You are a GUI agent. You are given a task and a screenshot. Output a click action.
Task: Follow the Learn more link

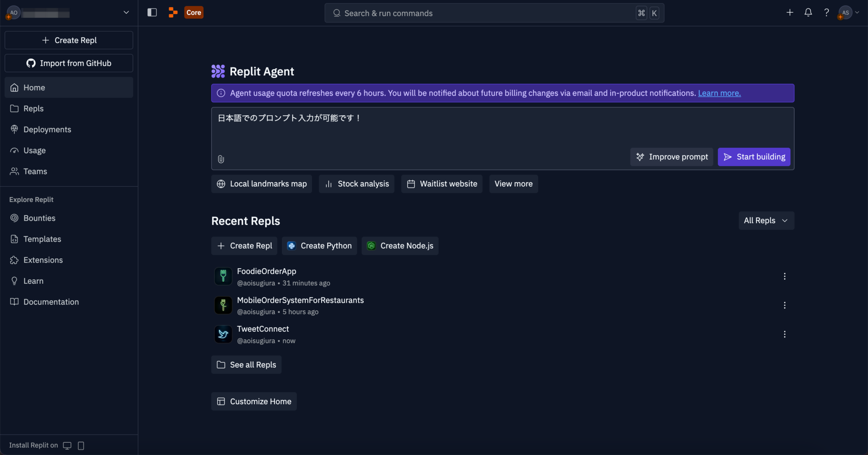coord(719,93)
